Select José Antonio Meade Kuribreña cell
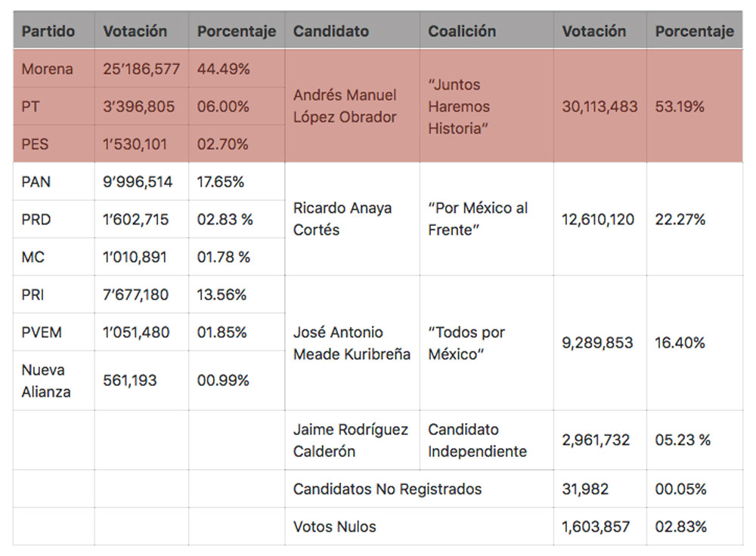 click(352, 343)
